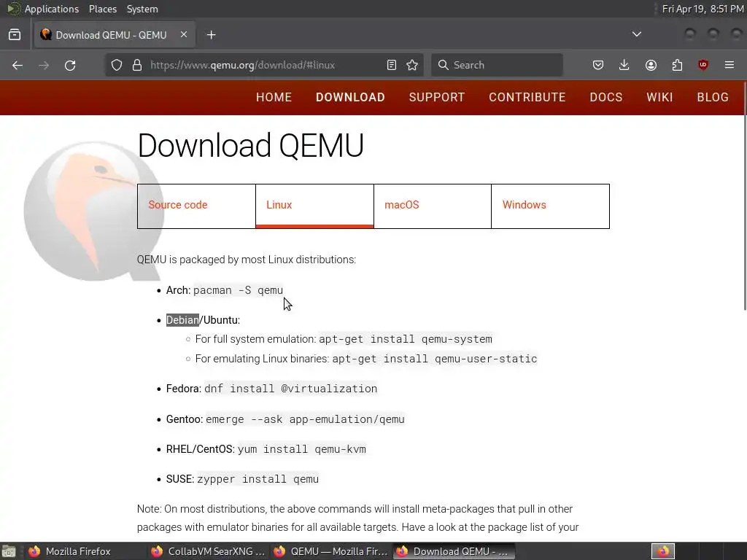Viewport: 747px width, 560px height.
Task: Open the tracking protection shield icon
Action: pos(117,65)
